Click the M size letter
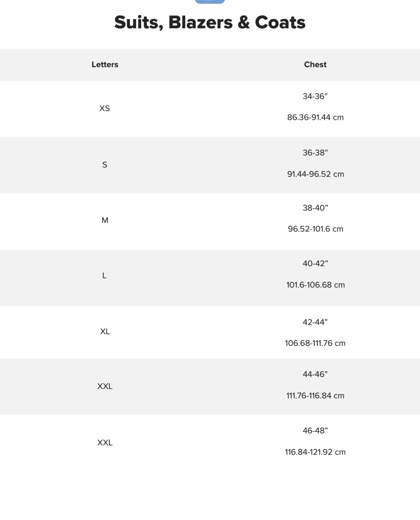 coord(105,220)
